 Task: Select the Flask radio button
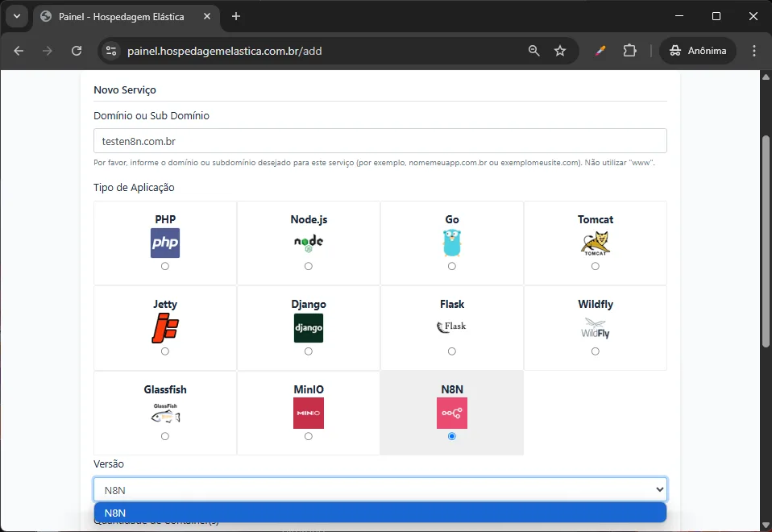pos(452,351)
